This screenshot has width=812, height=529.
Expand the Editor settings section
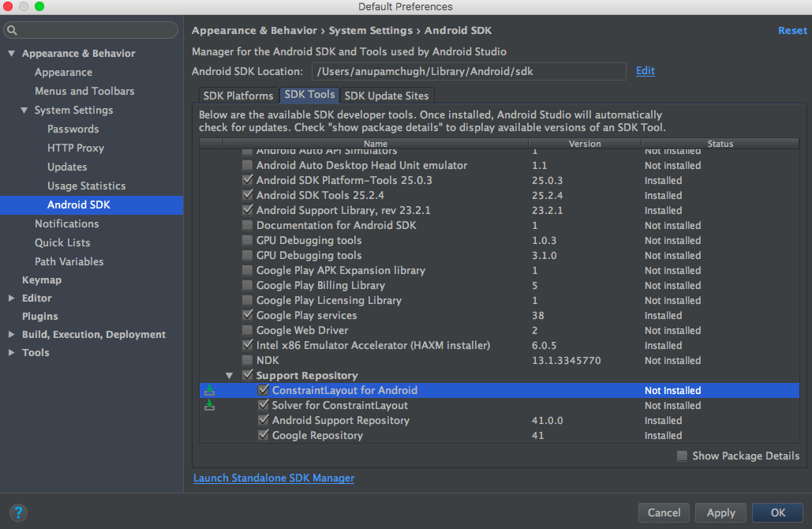click(x=11, y=298)
